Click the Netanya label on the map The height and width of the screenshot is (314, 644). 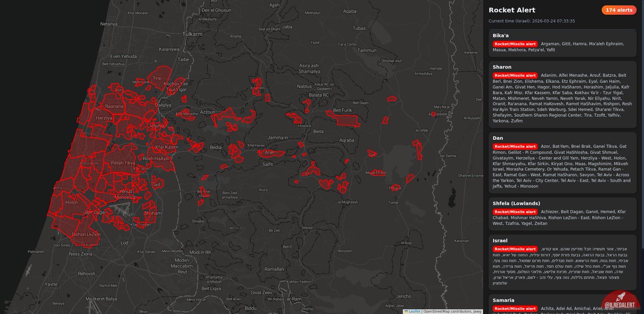(x=109, y=24)
